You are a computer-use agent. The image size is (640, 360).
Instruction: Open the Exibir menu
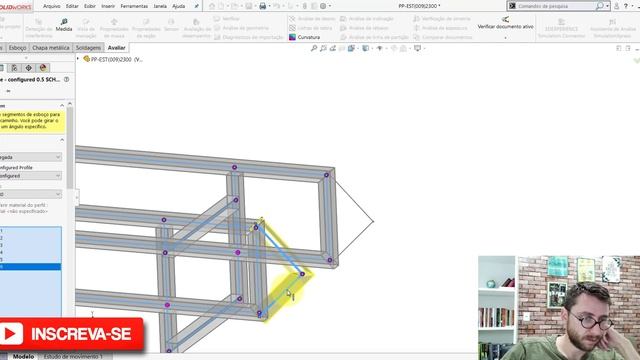[x=90, y=6]
